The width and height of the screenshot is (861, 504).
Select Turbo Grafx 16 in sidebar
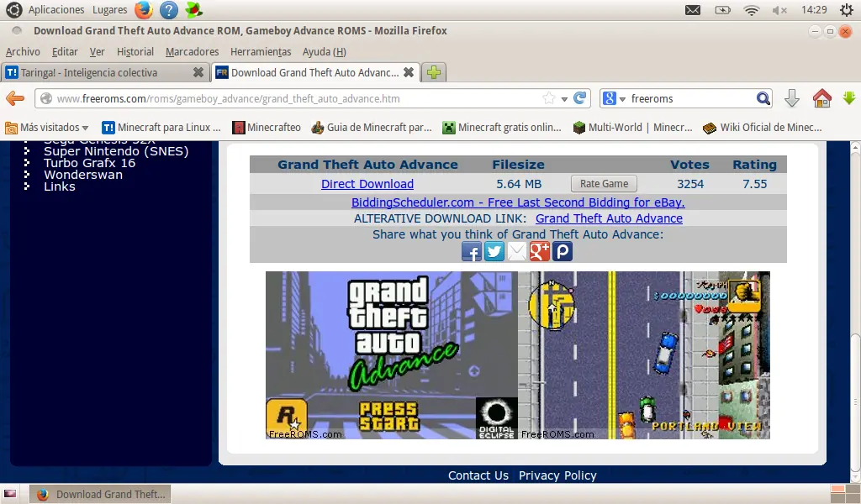[x=89, y=163]
